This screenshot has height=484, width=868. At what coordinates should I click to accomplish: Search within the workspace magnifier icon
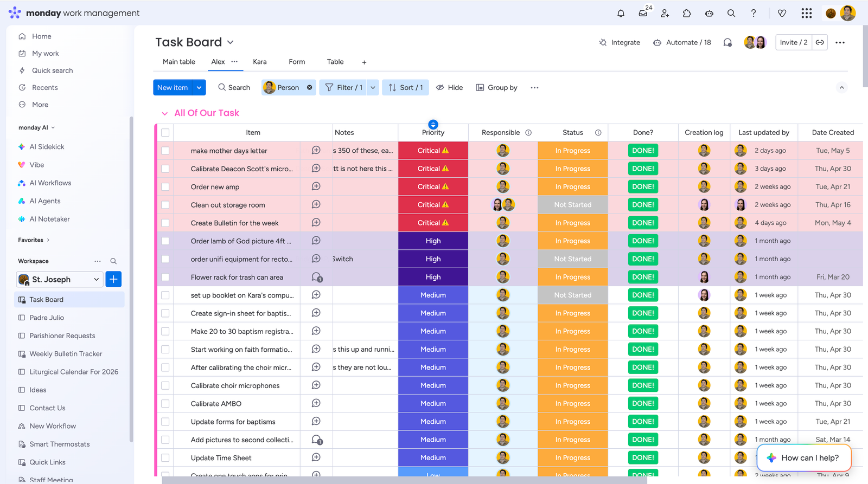coord(113,261)
